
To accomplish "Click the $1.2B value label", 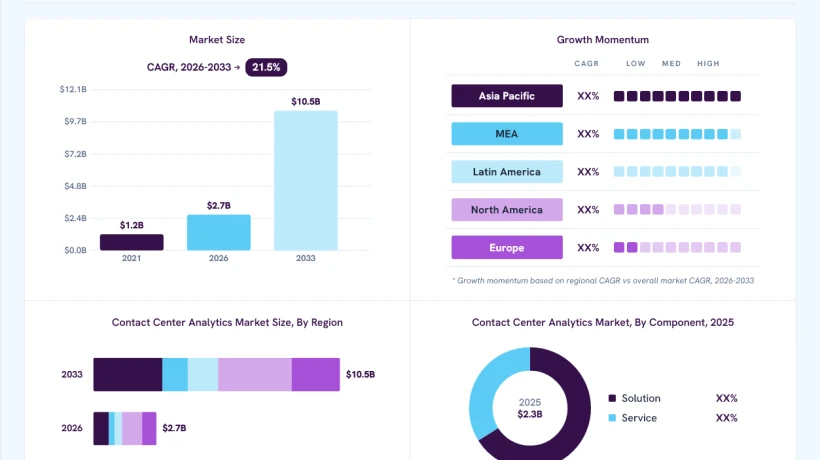I will click(x=132, y=225).
